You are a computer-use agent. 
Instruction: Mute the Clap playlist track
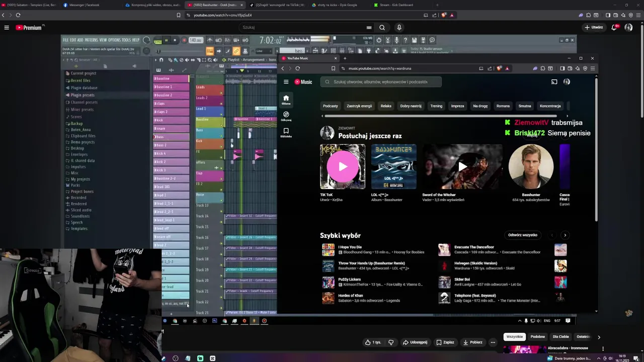point(222,179)
